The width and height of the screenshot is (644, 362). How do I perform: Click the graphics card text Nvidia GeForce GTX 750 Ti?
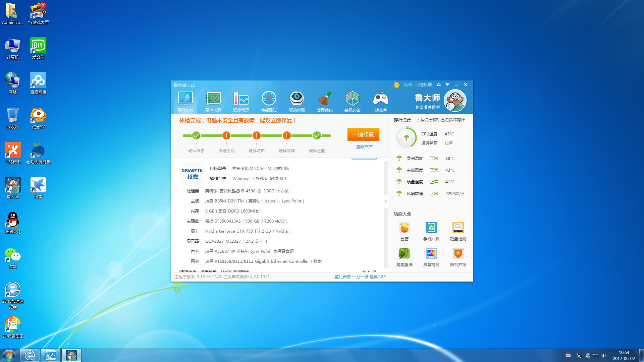[248, 231]
